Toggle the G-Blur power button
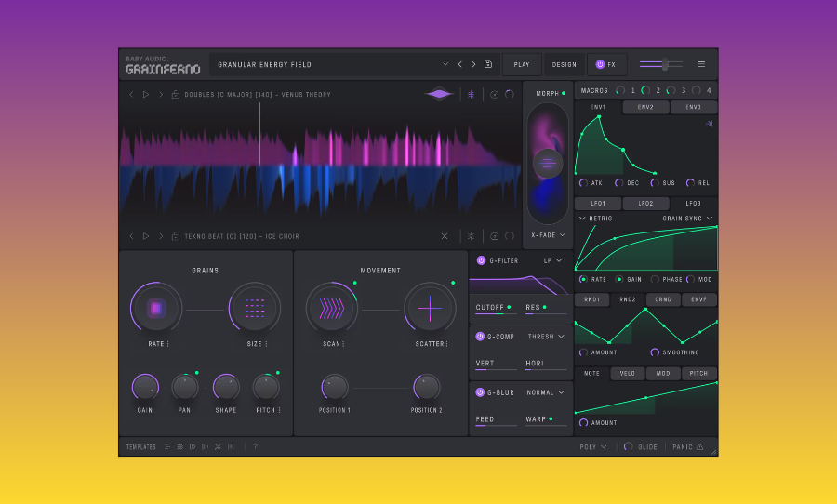Viewport: 837px width, 504px height. (480, 392)
